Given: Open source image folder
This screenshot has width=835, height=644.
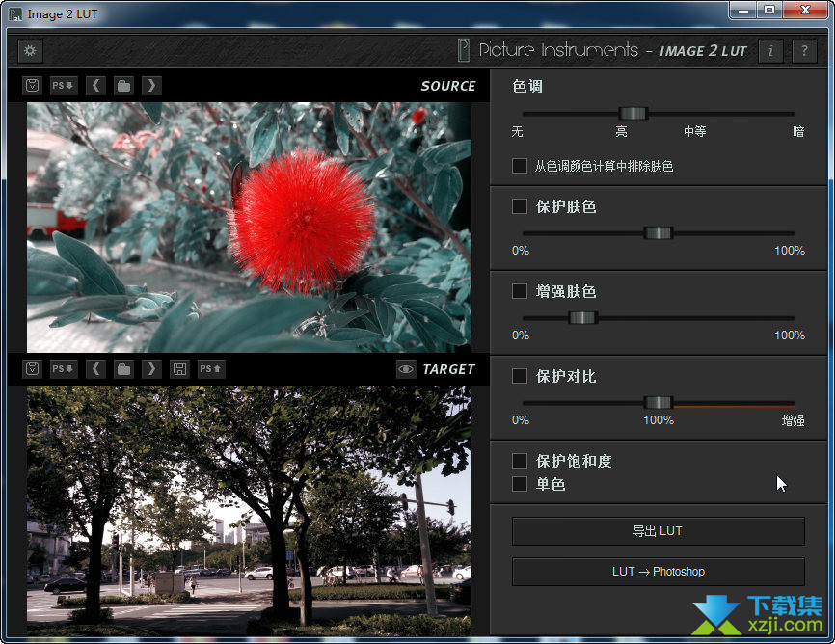Looking at the screenshot, I should (123, 85).
